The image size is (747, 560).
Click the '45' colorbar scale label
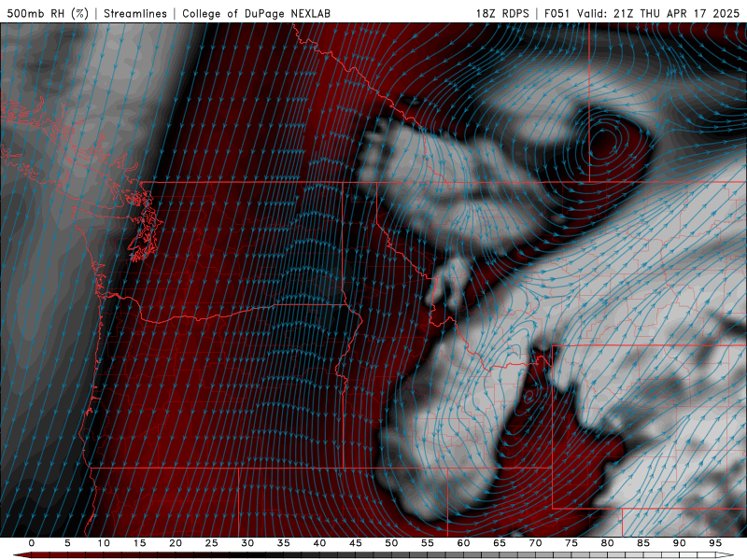(355, 543)
